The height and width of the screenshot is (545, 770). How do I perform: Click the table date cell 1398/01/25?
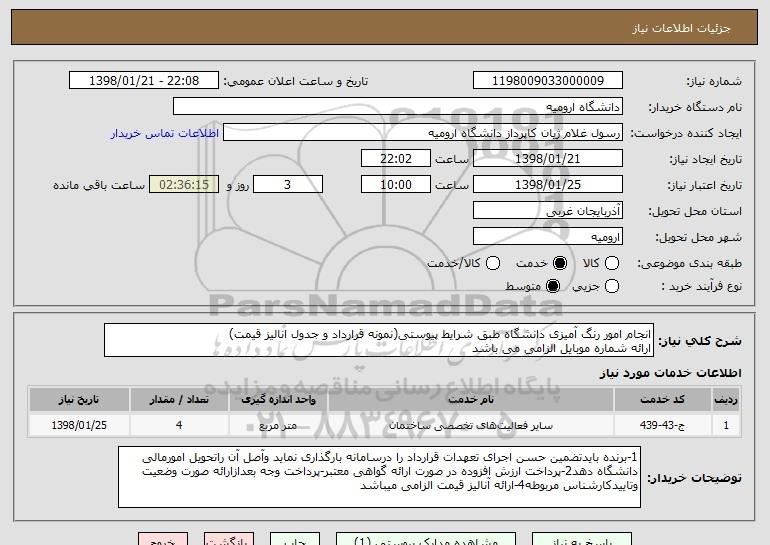click(x=79, y=425)
